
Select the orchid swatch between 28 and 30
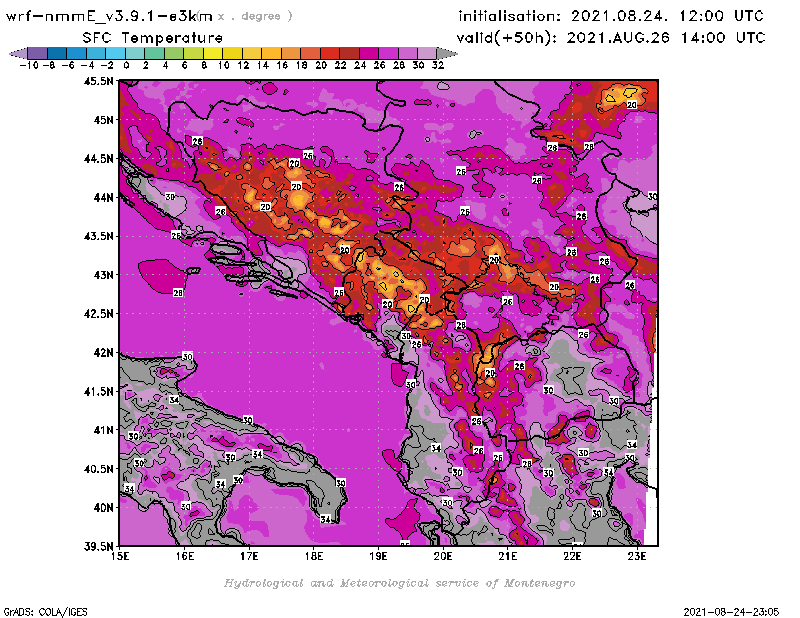click(407, 54)
